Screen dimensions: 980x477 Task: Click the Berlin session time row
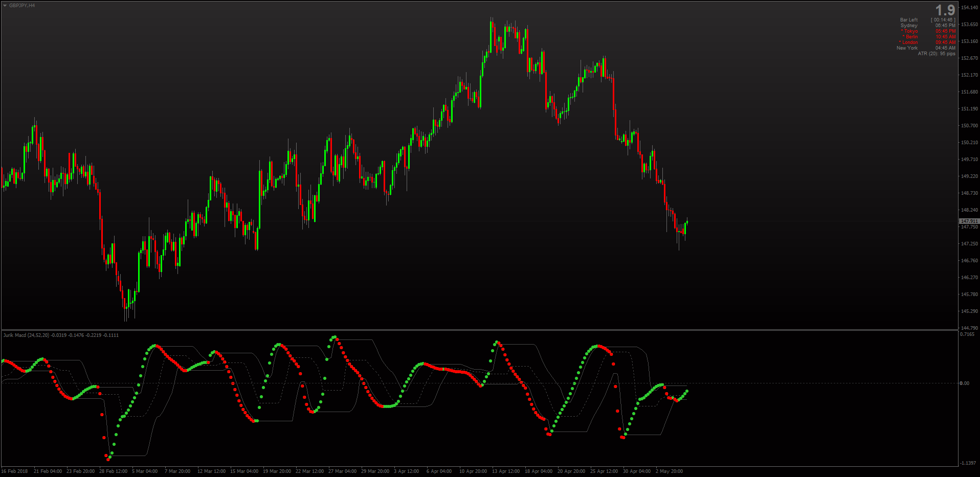point(929,37)
